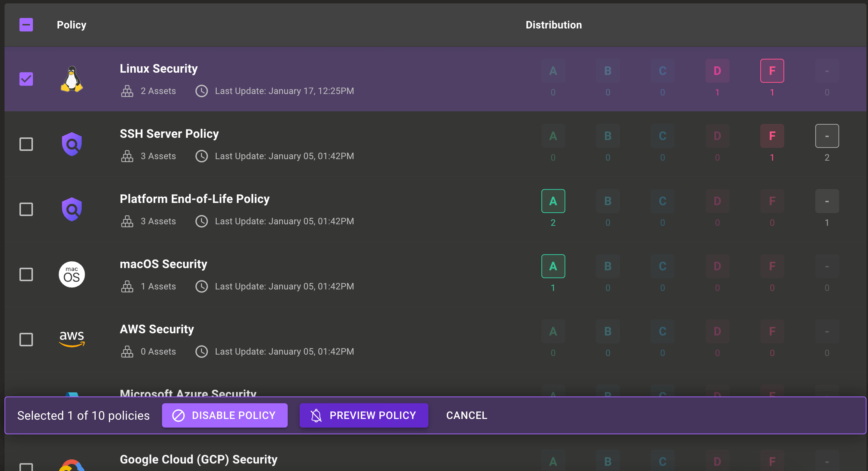
Task: Check the SSH Server Policy checkbox
Action: (26, 144)
